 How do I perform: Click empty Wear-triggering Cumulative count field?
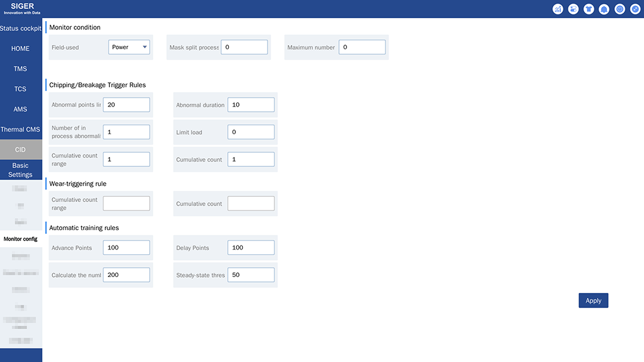pyautogui.click(x=251, y=203)
